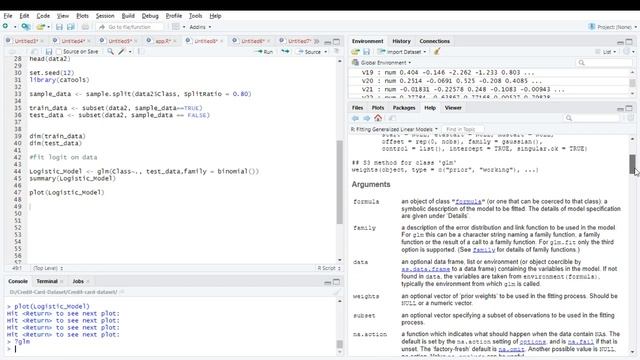Click the Re-run previous code icon
Viewport: 640px width, 360px height.
coord(285,52)
